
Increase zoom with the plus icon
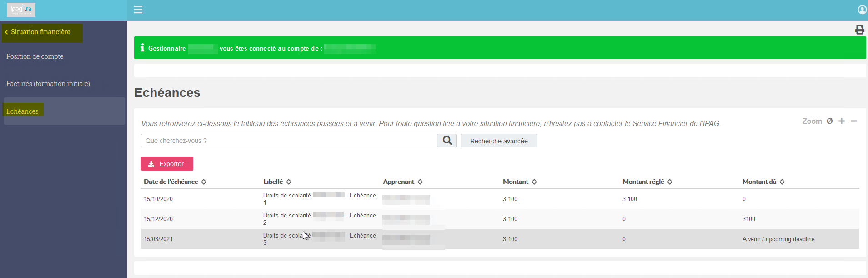842,121
